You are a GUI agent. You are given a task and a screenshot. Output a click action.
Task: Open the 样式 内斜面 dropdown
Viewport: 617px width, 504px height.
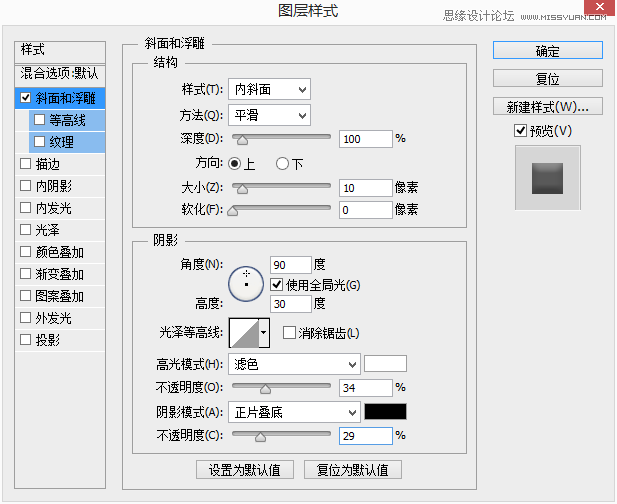(269, 89)
